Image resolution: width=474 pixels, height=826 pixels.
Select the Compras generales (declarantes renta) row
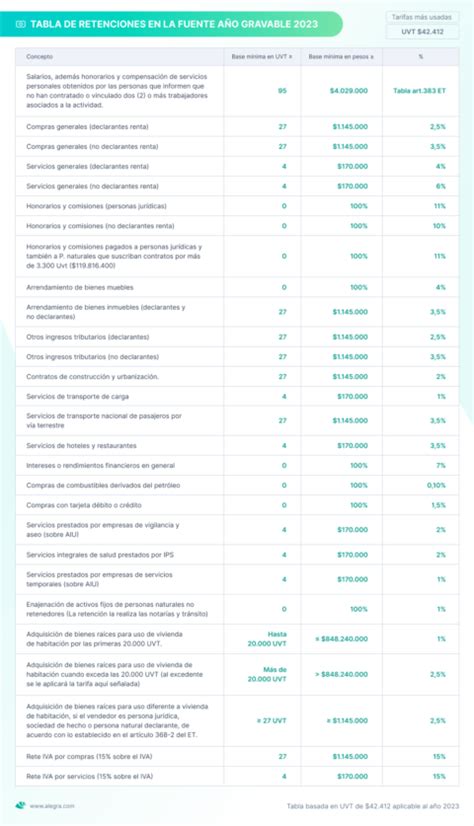click(237, 127)
